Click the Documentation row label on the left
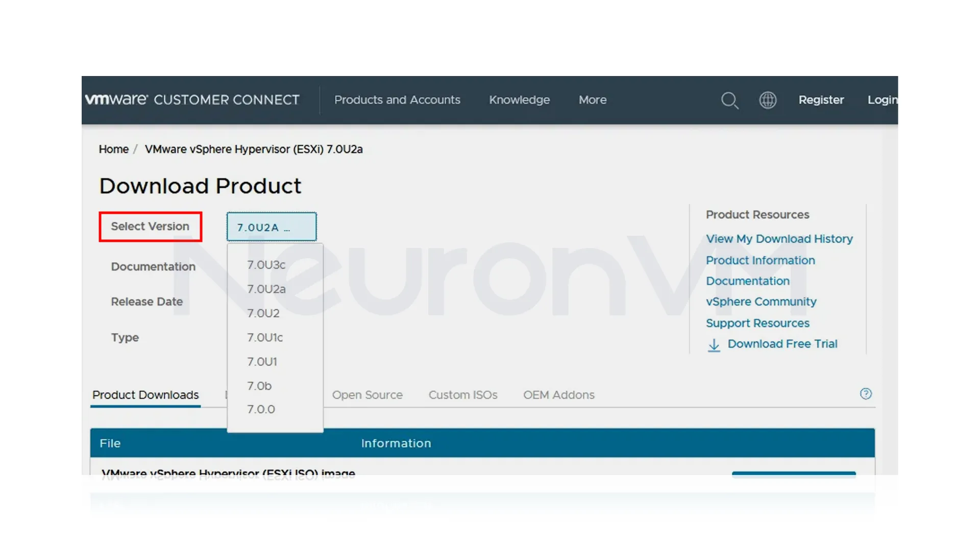Image resolution: width=980 pixels, height=551 pixels. click(153, 266)
